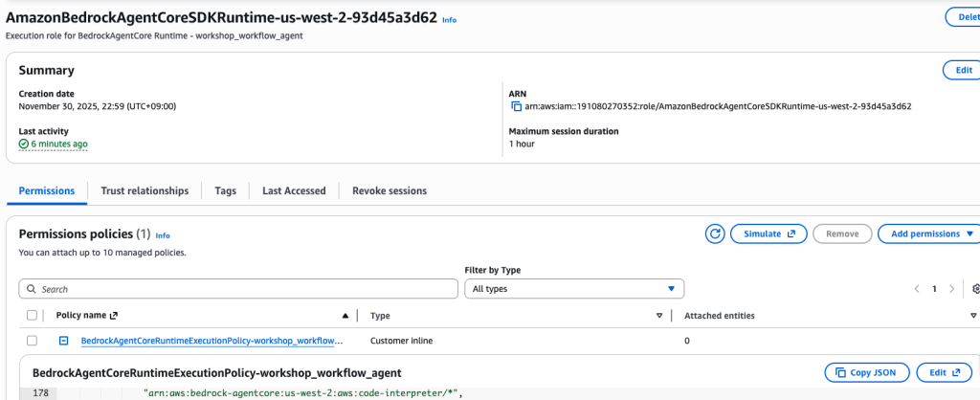Image resolution: width=980 pixels, height=400 pixels.
Task: Open the Trust relationships tab
Action: (x=145, y=190)
